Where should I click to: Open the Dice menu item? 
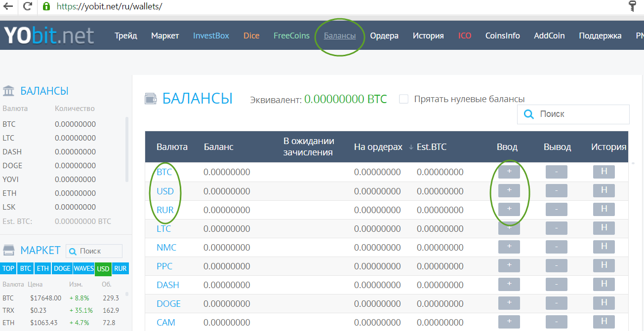[x=251, y=36]
